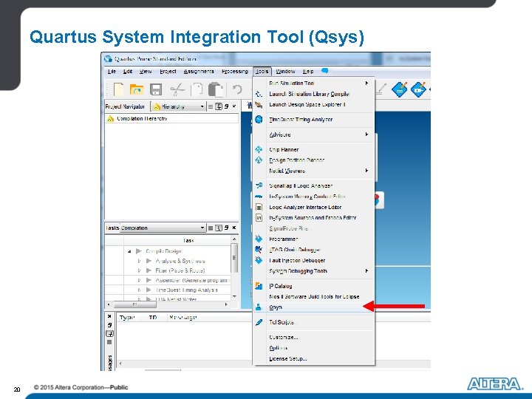The image size is (532, 399).
Task: Click the Design Partition Planner icon
Action: [x=259, y=160]
